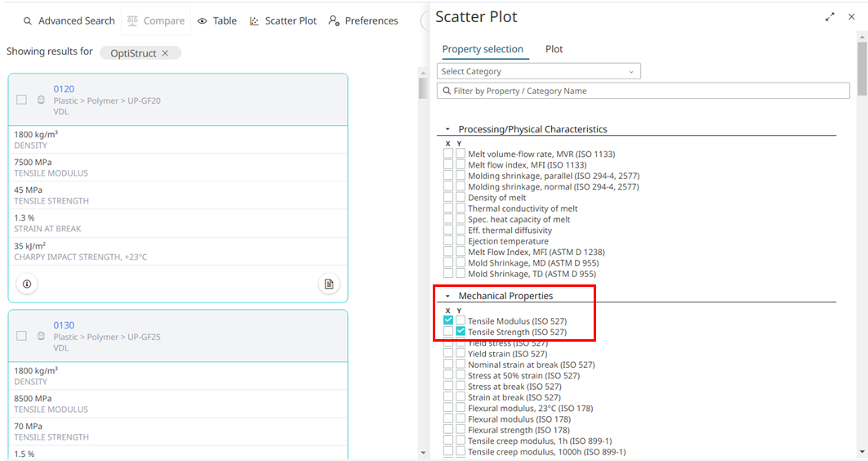
Task: Collapse the Processing/Physical Characteristics section
Action: tap(447, 129)
